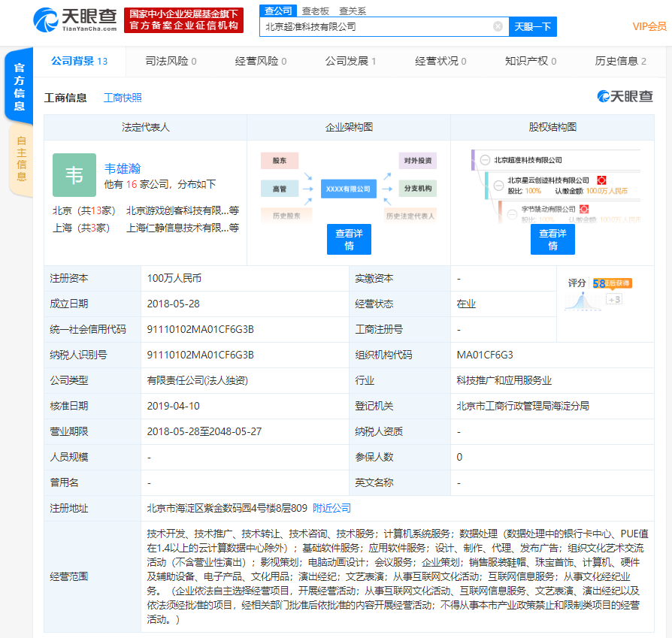Click the 成立日期 value 2018-05-28

173,304
